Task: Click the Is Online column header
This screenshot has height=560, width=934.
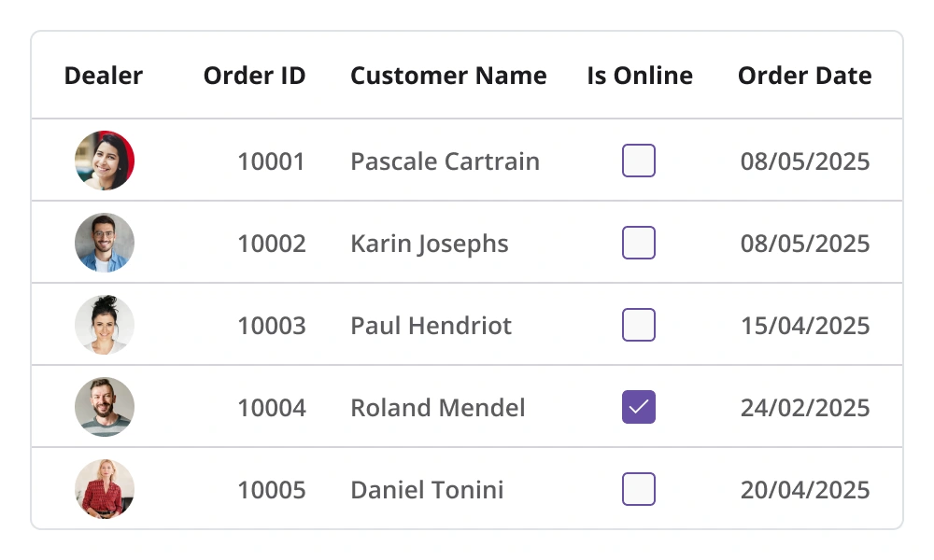Action: [x=639, y=76]
